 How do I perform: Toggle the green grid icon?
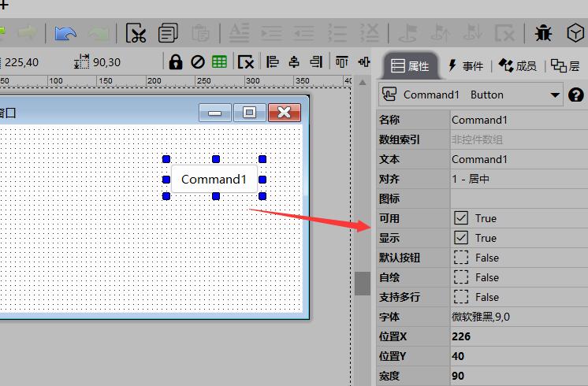point(219,61)
